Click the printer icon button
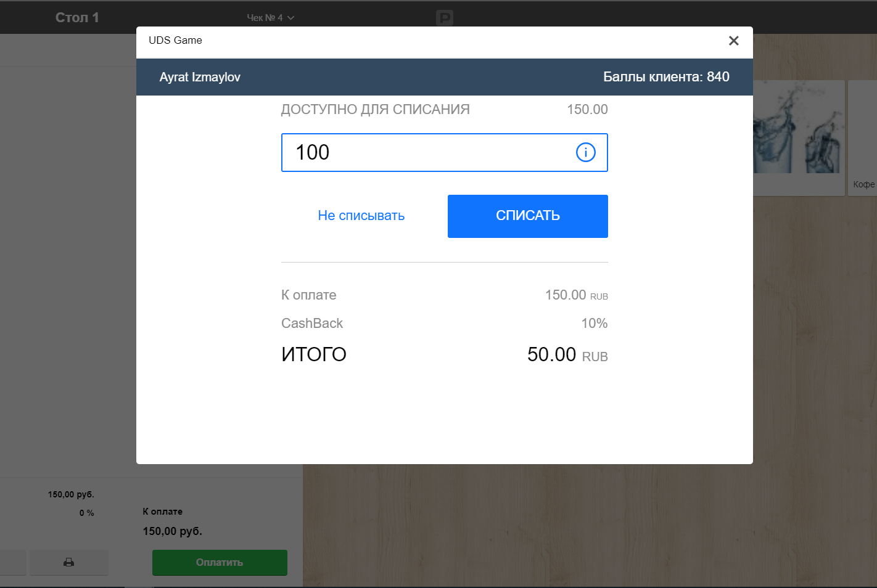Screen dimensions: 877x588 coord(69,562)
